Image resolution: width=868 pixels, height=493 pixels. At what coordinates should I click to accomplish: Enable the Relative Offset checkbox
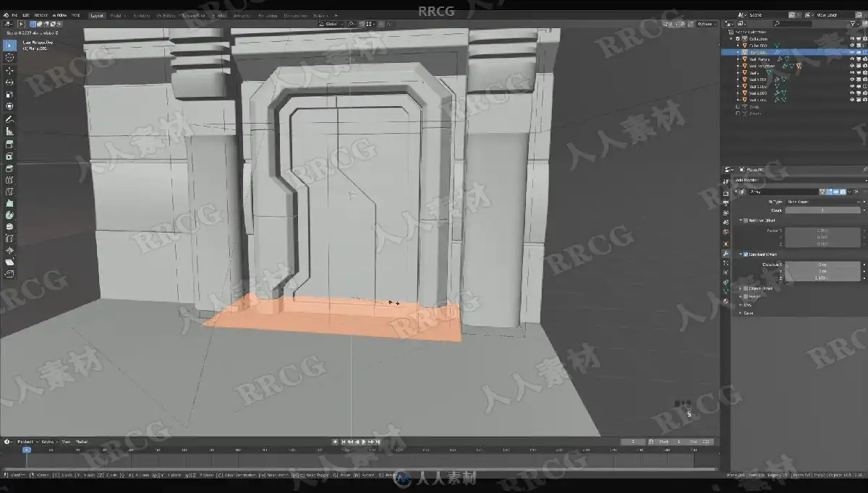pos(746,220)
